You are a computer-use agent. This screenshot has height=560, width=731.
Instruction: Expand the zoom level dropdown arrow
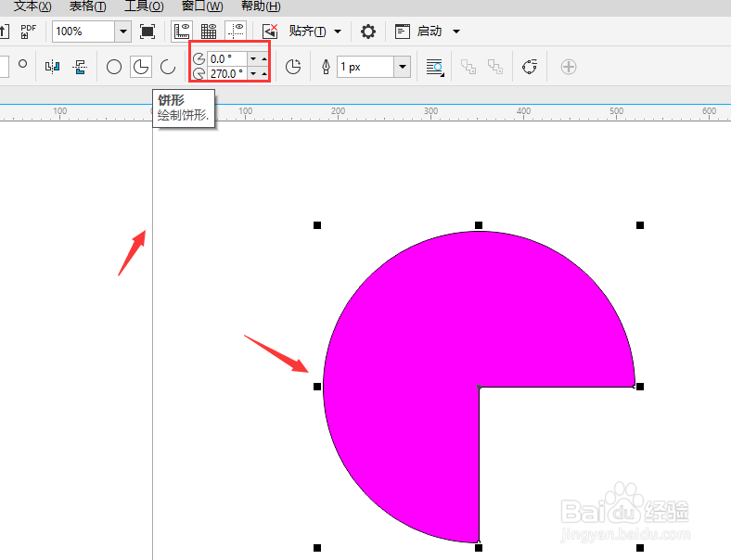(123, 32)
